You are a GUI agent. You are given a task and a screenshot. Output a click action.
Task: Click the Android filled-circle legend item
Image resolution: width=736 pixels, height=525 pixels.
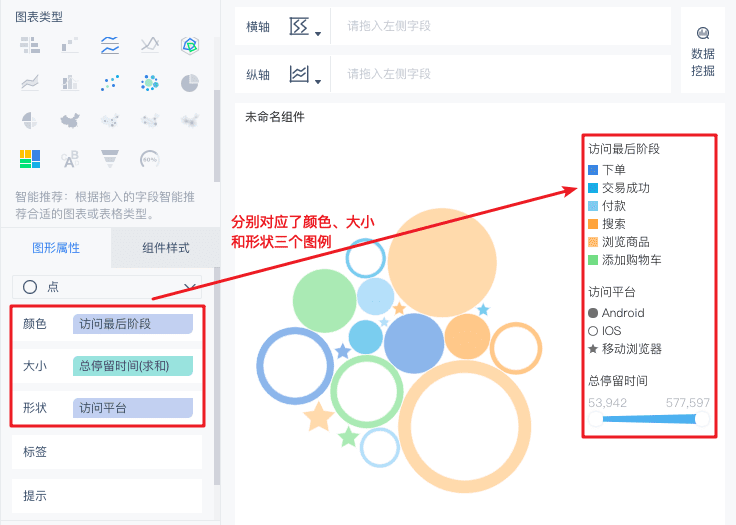pos(616,313)
